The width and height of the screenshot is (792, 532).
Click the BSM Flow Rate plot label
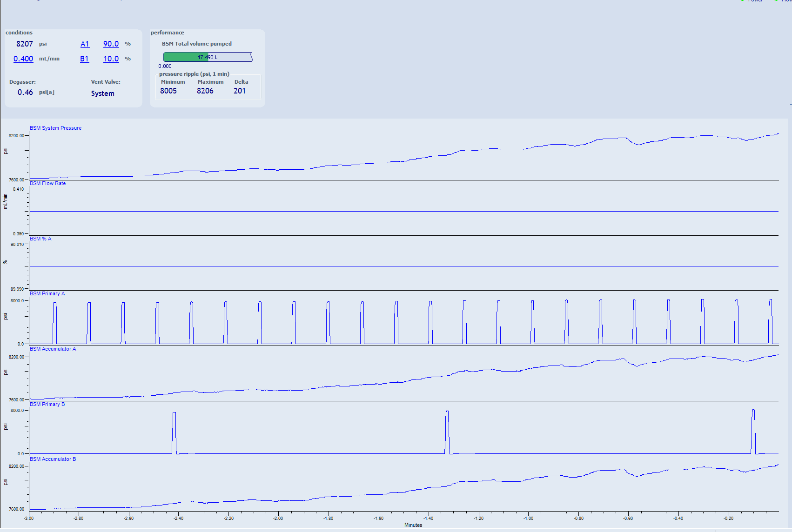tap(47, 183)
